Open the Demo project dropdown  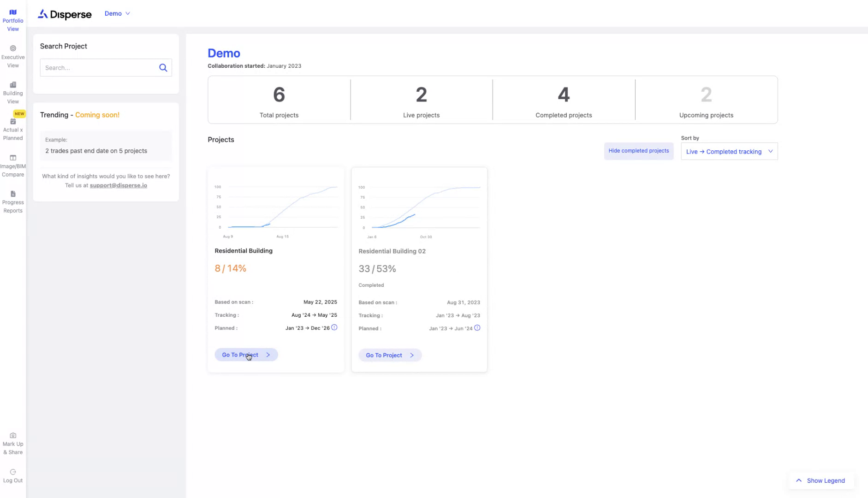[x=117, y=13]
